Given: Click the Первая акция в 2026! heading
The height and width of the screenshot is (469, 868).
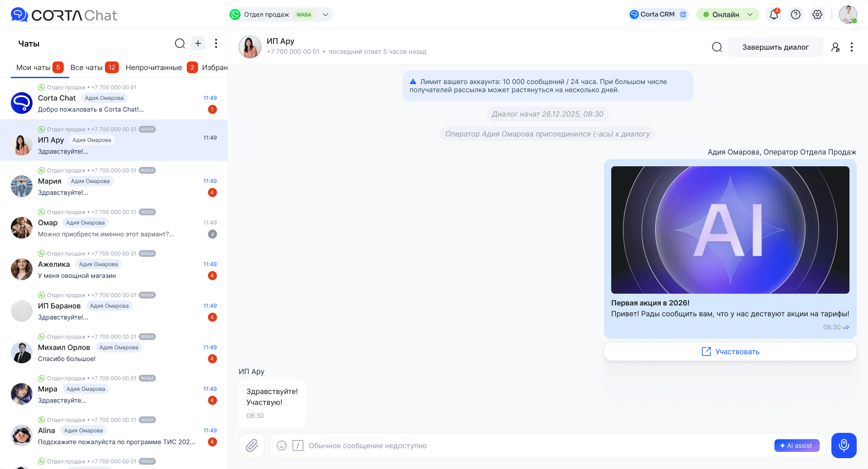Looking at the screenshot, I should 650,303.
